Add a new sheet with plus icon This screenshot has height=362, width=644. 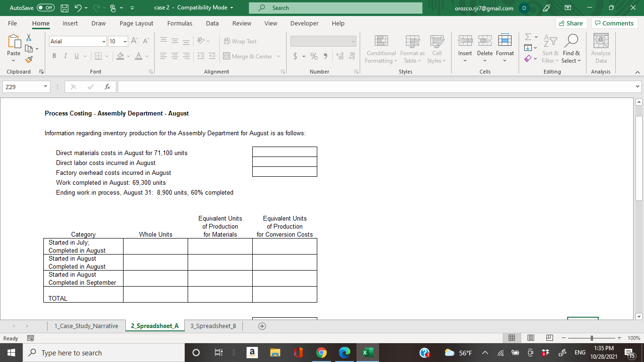tap(262, 326)
